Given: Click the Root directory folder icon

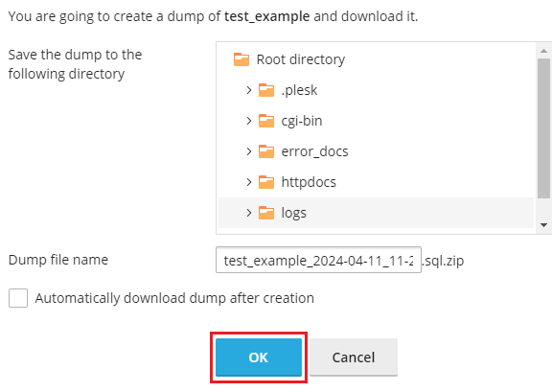Looking at the screenshot, I should tap(241, 59).
